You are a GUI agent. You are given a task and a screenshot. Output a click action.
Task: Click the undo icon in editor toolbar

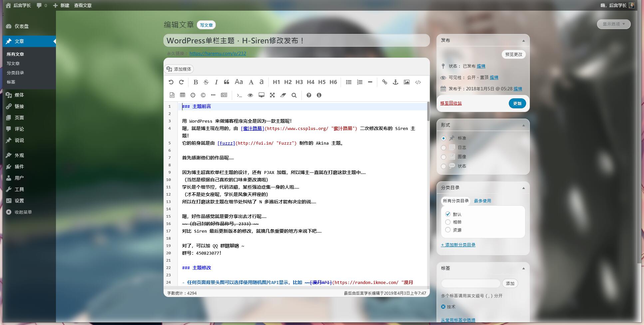[171, 82]
